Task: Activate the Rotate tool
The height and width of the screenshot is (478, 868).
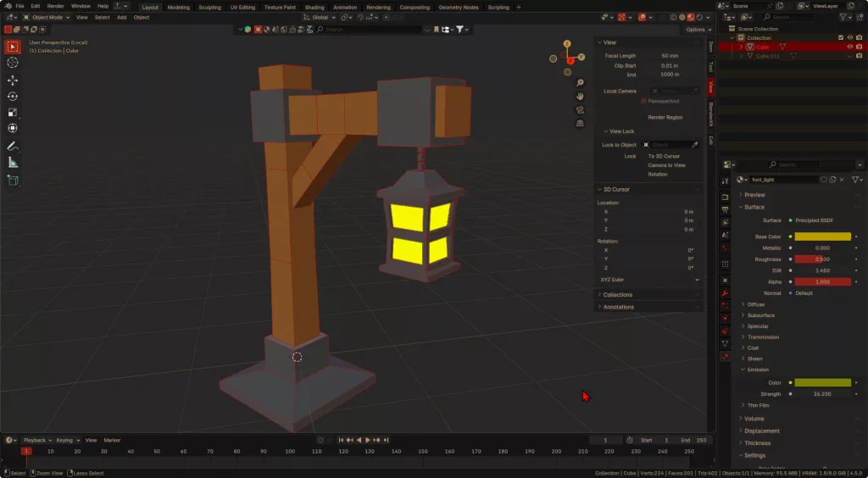Action: coord(13,96)
